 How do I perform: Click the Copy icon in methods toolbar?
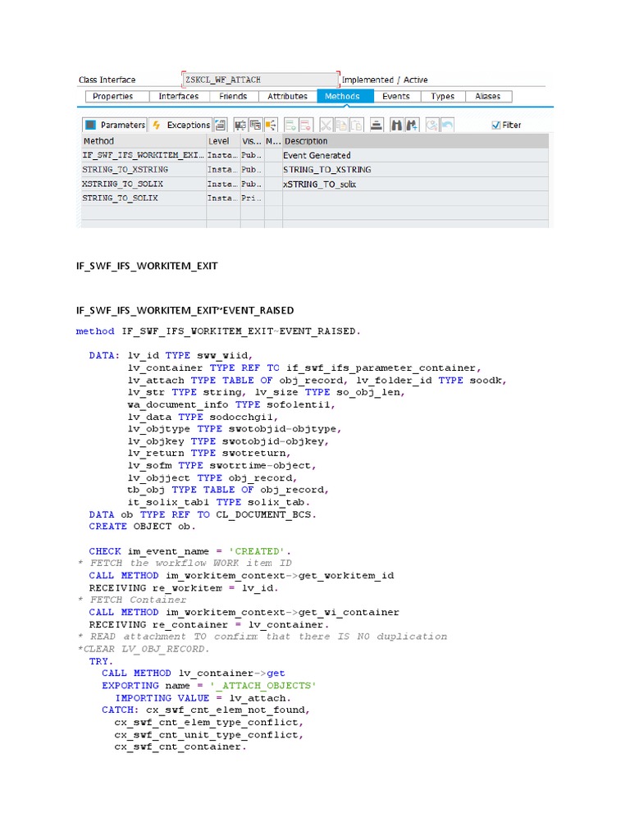click(x=340, y=125)
